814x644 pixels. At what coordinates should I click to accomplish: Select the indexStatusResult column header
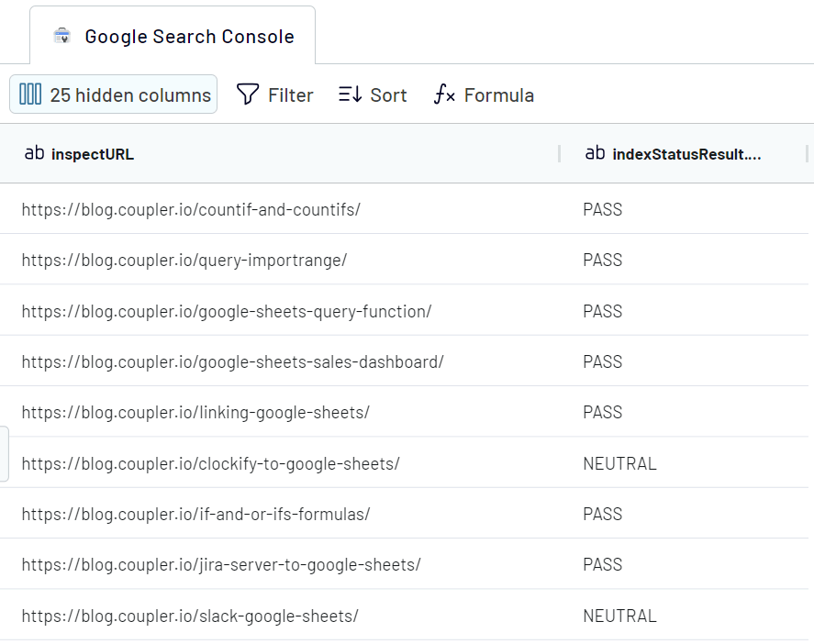[683, 153]
